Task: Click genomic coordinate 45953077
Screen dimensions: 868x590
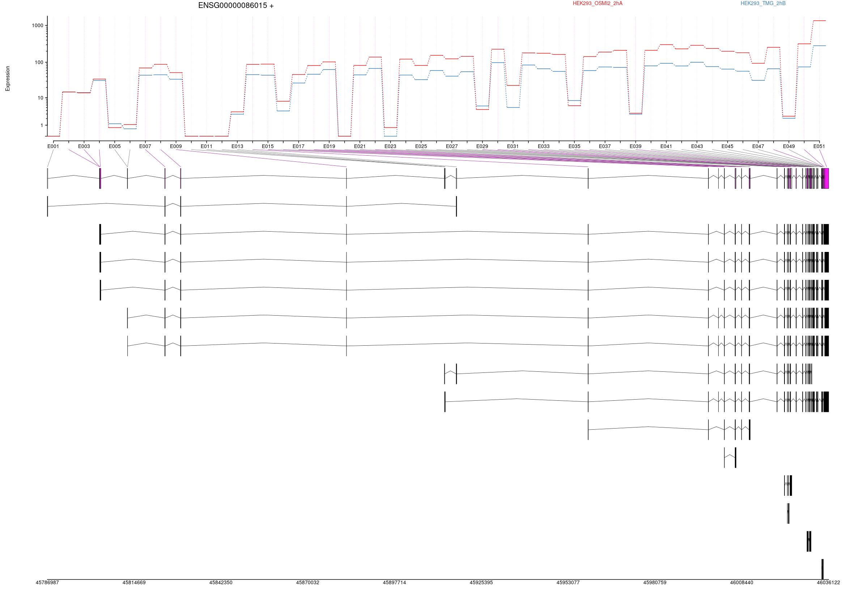Action: (x=568, y=583)
